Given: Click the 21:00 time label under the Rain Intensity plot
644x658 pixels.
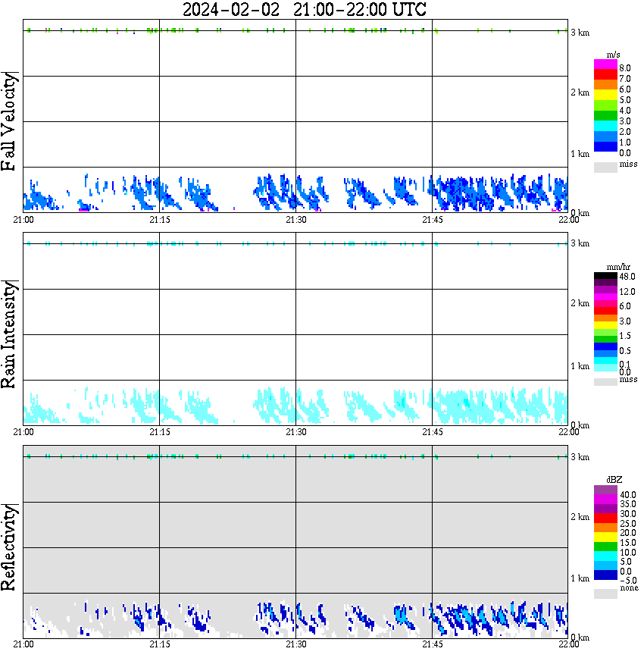Looking at the screenshot, I should click(23, 432).
